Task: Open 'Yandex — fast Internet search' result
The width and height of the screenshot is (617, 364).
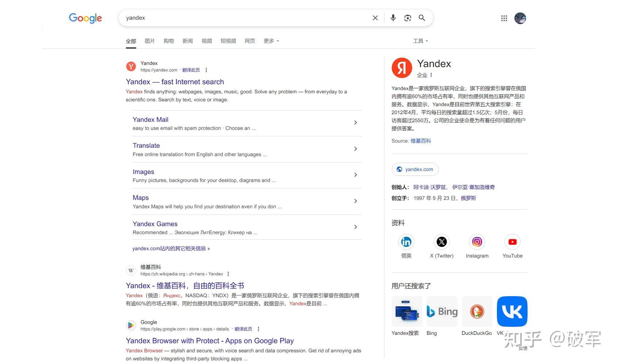Action: point(175,82)
